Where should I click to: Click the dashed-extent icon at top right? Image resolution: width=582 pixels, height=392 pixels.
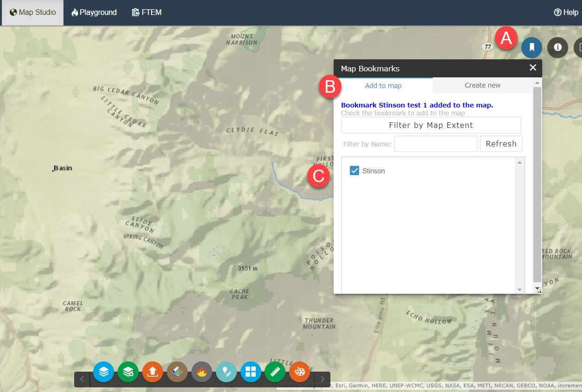(580, 47)
